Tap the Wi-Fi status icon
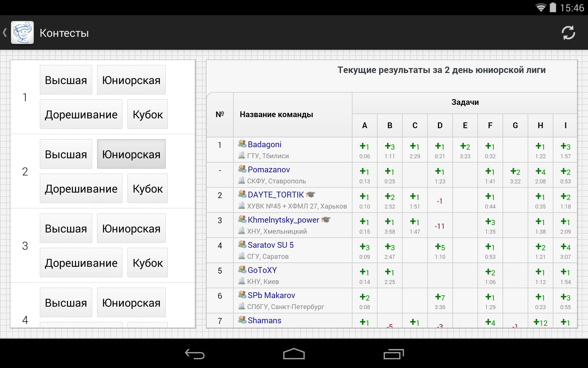The height and width of the screenshot is (368, 588). [x=541, y=8]
